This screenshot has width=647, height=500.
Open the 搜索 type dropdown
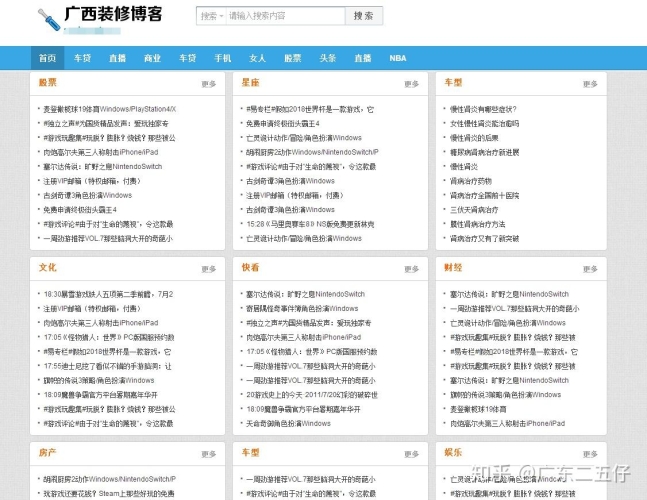(x=212, y=16)
